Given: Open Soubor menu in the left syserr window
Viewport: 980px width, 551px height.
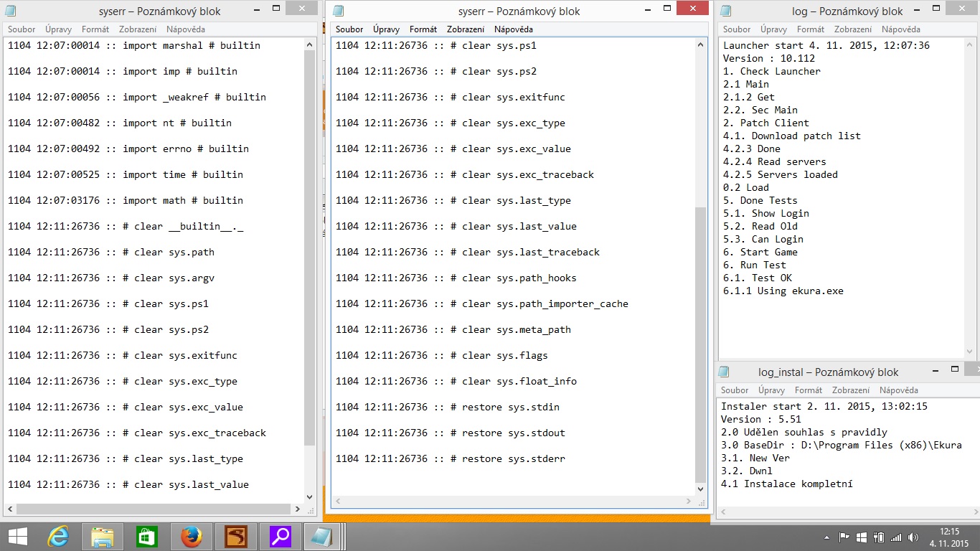Looking at the screenshot, I should [22, 29].
